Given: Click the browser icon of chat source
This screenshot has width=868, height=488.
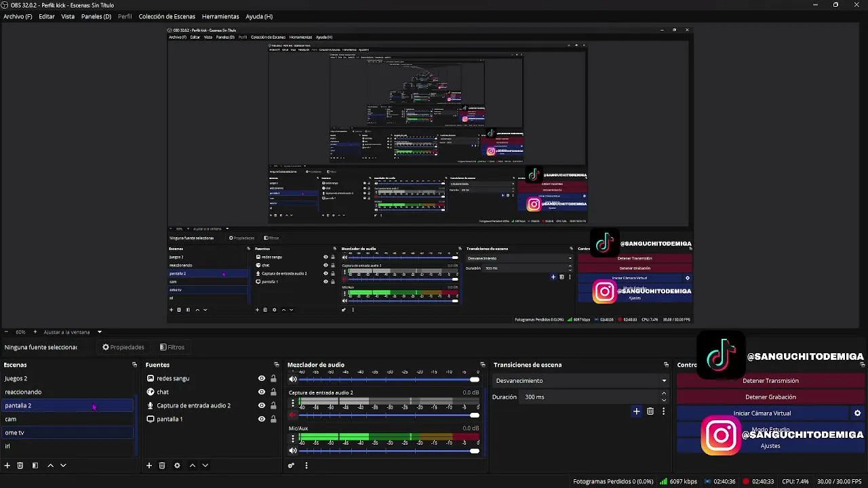Looking at the screenshot, I should 151,392.
